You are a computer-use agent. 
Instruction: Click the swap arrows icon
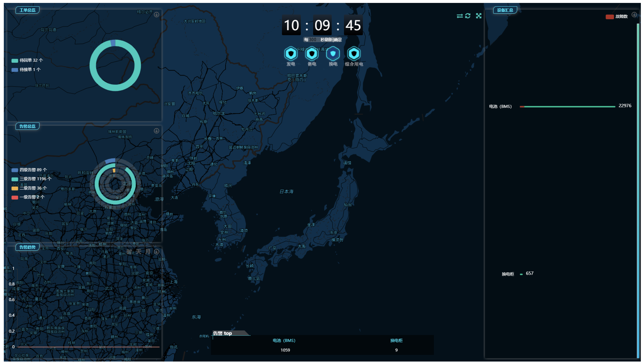click(460, 16)
